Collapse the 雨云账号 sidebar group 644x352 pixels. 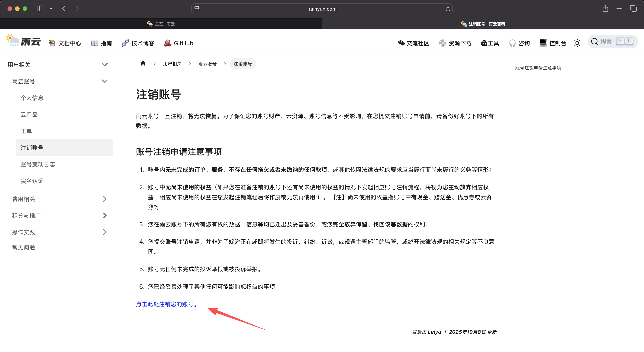pyautogui.click(x=105, y=81)
